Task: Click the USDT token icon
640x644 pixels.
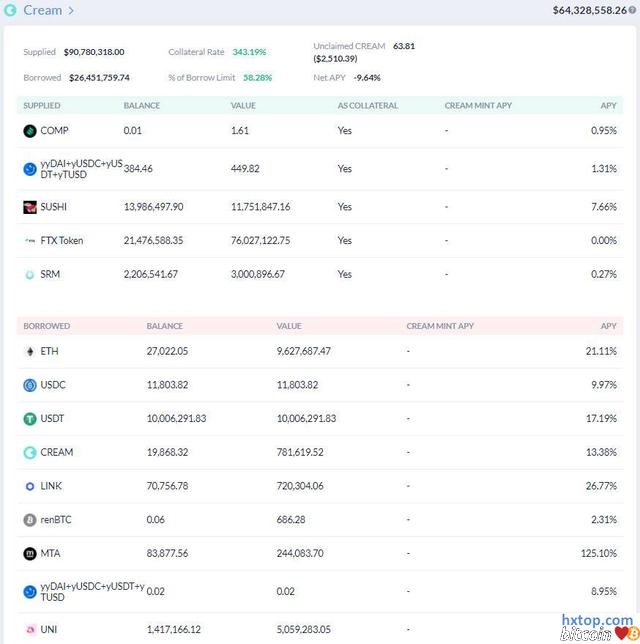Action: [30, 419]
